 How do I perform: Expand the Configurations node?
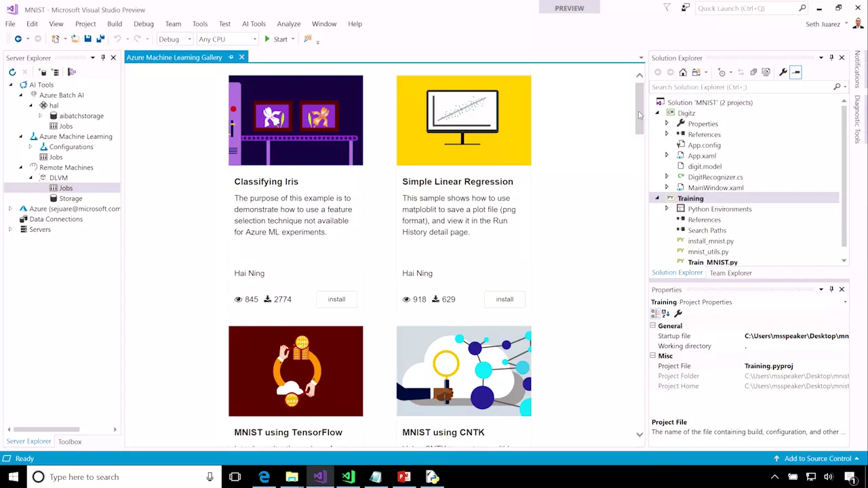(x=30, y=146)
